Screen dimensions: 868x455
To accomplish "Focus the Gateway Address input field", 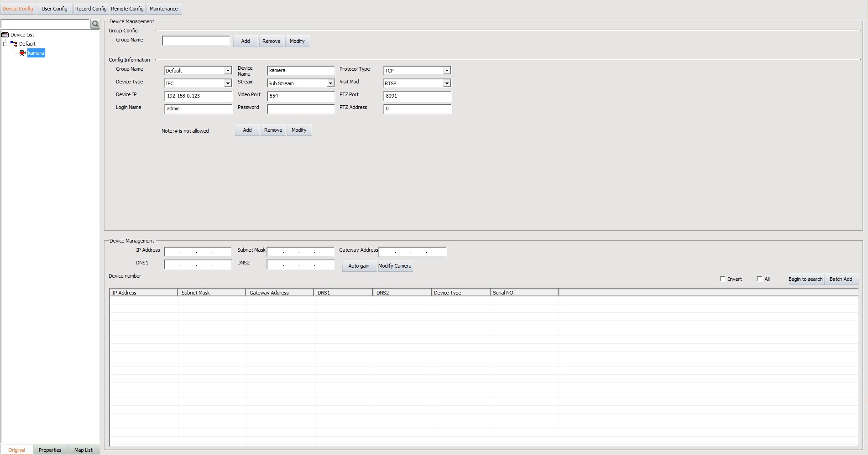I will pos(413,252).
